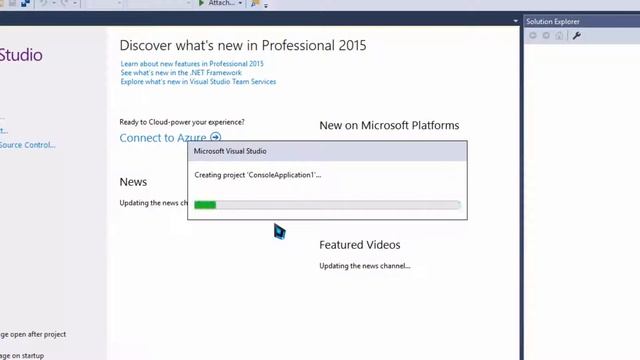
Task: Open Solution Explorer Properties wrench icon
Action: click(x=577, y=36)
